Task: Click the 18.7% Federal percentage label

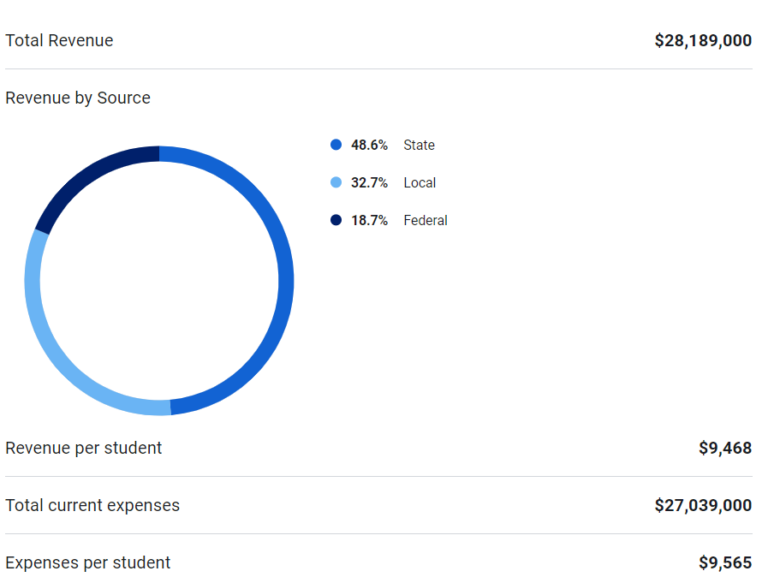Action: [x=369, y=220]
